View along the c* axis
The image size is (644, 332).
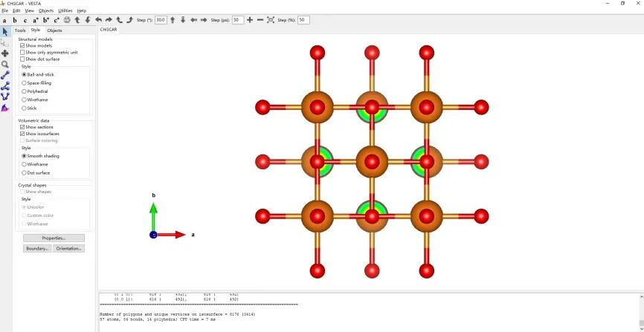(57, 20)
